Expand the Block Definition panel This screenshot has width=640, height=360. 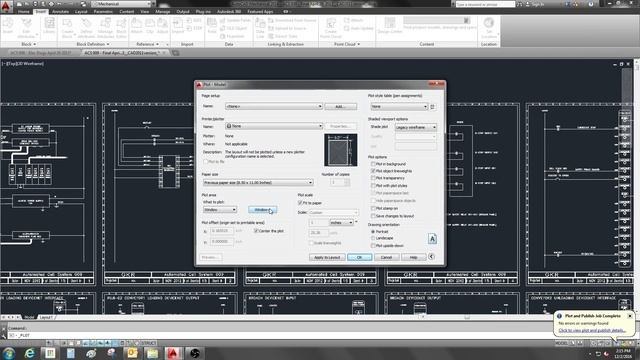click(93, 44)
